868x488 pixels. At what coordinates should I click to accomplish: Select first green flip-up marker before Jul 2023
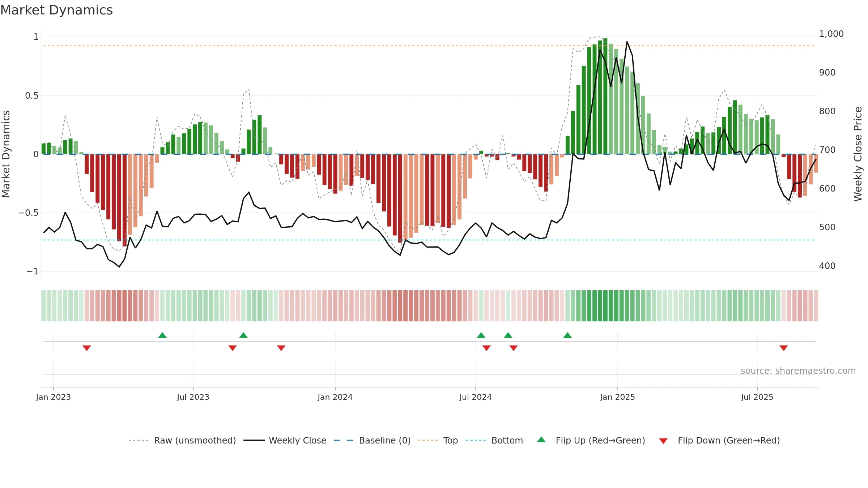coord(162,335)
